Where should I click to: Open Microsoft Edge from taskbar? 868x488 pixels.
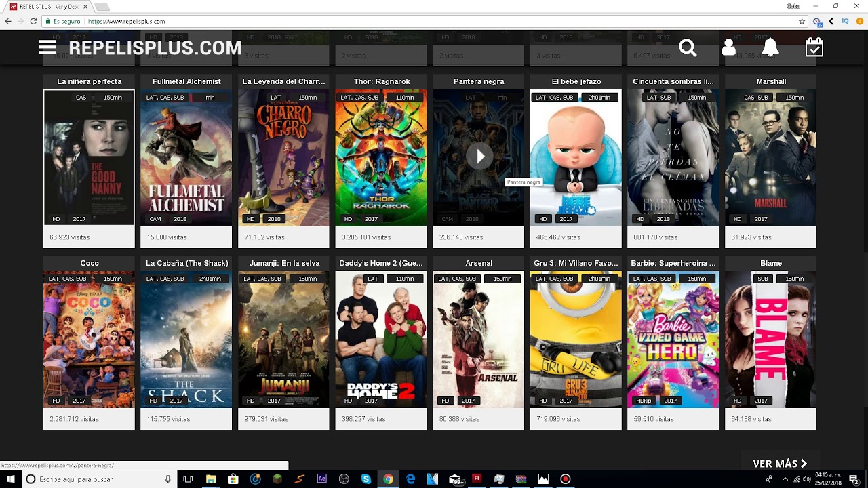(x=410, y=479)
